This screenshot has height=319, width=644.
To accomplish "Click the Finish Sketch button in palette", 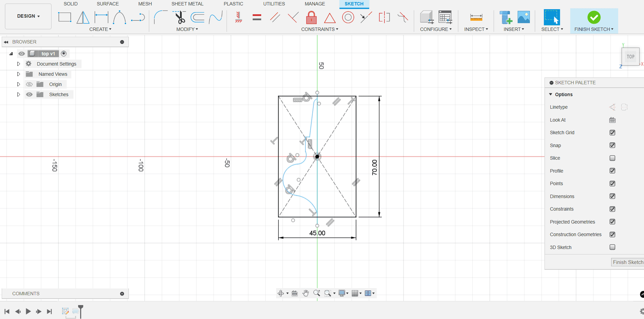I will pos(628,262).
